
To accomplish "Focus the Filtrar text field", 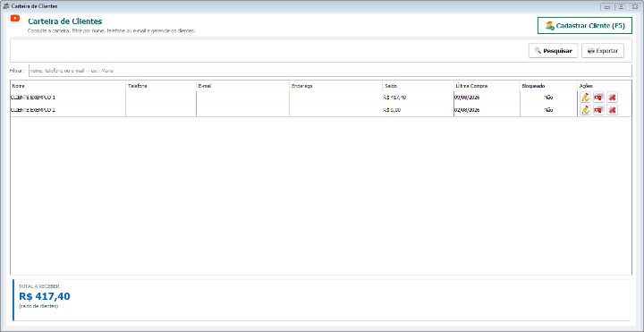I will [330, 71].
